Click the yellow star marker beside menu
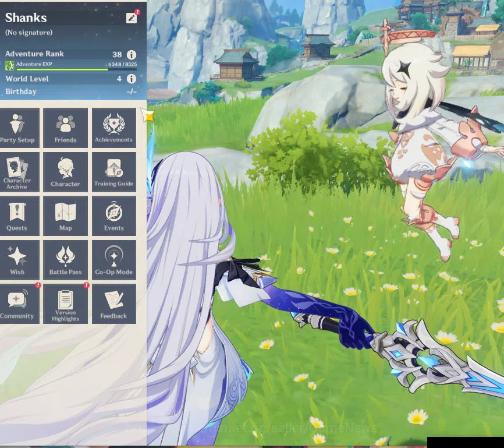 pos(148,115)
